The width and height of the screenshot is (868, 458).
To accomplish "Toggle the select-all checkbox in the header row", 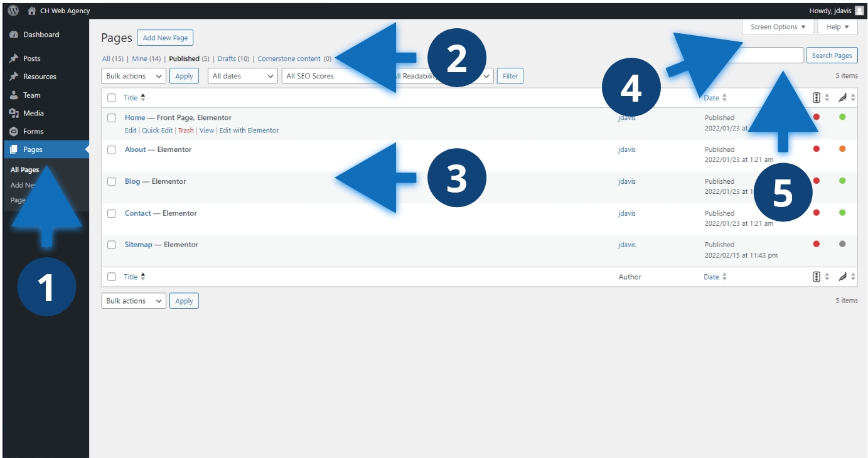I will (112, 98).
